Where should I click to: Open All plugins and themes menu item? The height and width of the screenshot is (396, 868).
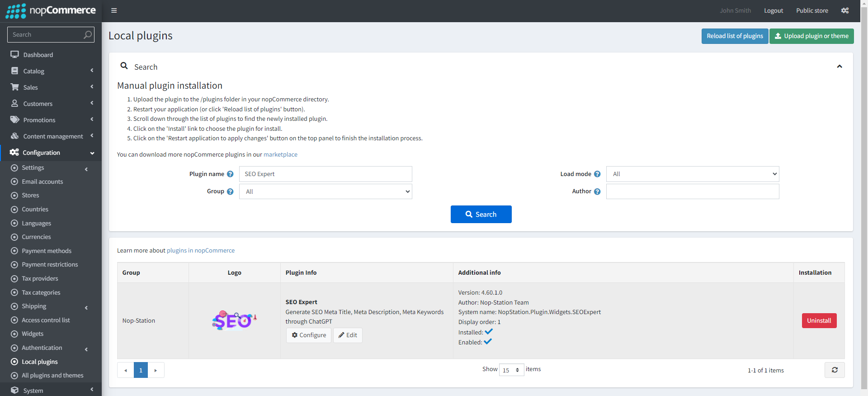tap(52, 375)
